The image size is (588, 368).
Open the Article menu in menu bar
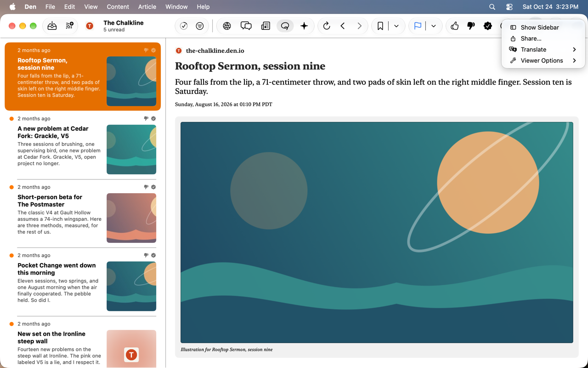tap(147, 7)
